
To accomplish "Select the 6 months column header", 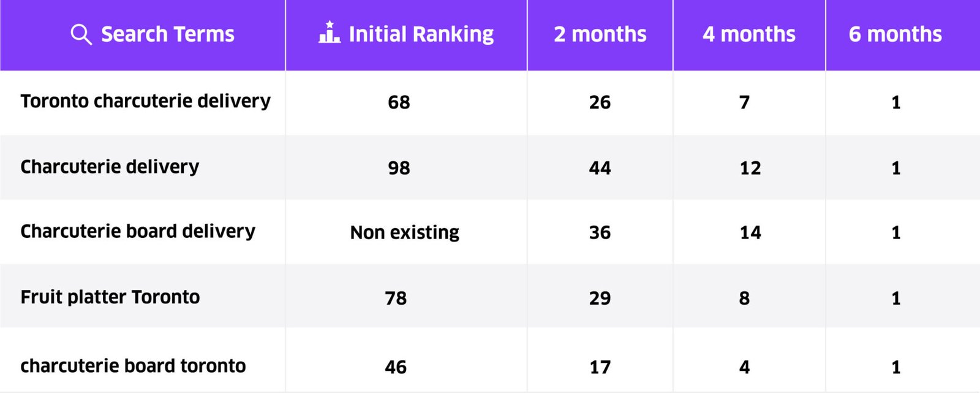I will (895, 34).
